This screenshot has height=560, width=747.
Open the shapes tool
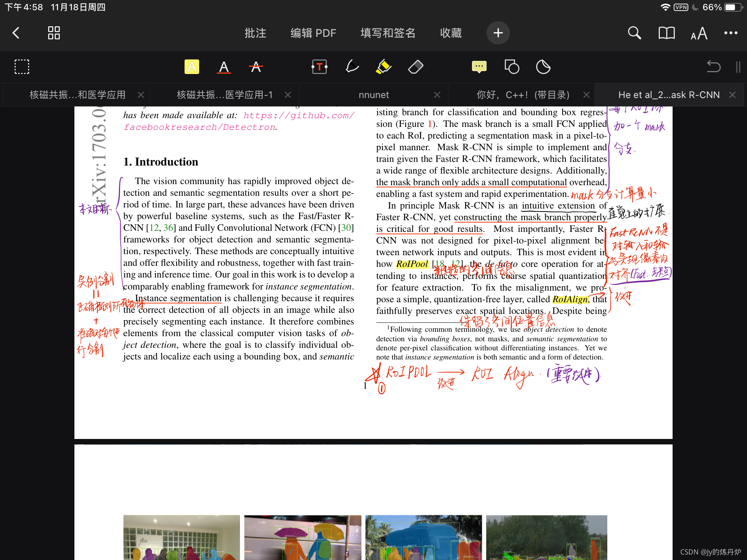tap(511, 67)
